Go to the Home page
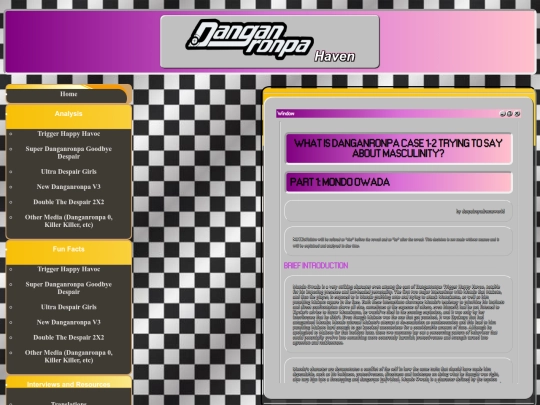The width and height of the screenshot is (540, 405). 69,94
